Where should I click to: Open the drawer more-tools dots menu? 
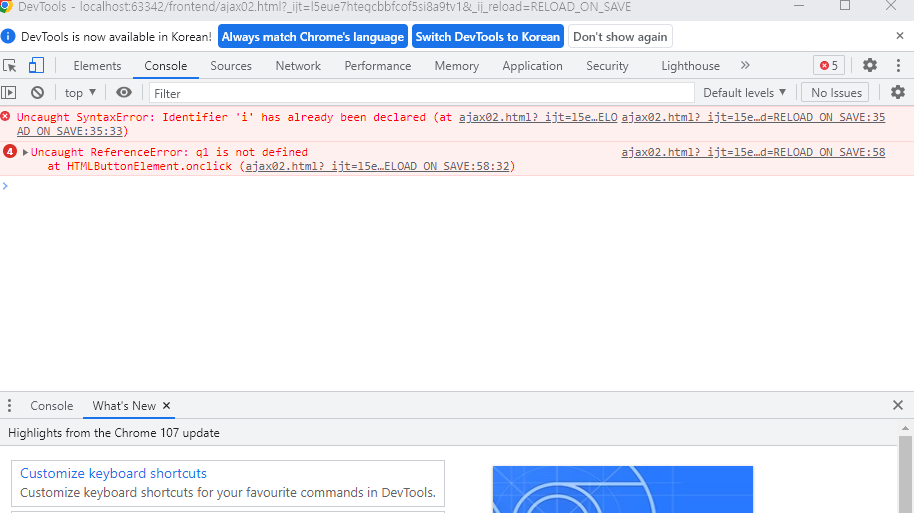coord(9,405)
